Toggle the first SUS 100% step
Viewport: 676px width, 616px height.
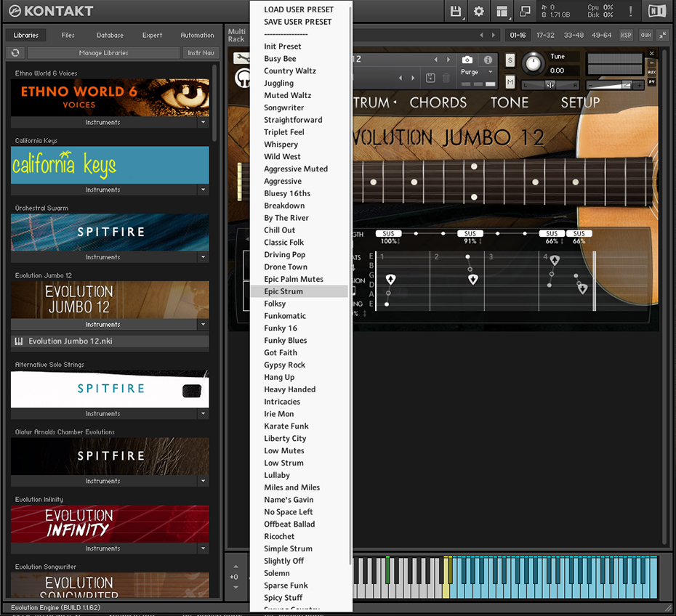click(388, 233)
